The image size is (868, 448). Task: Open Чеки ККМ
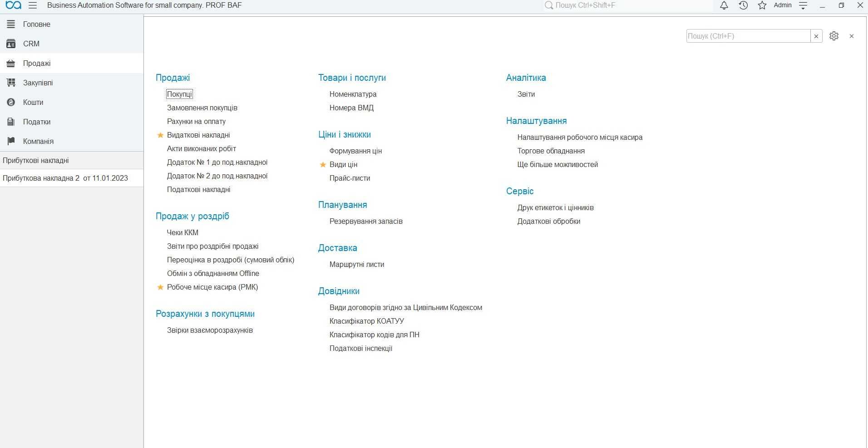182,233
